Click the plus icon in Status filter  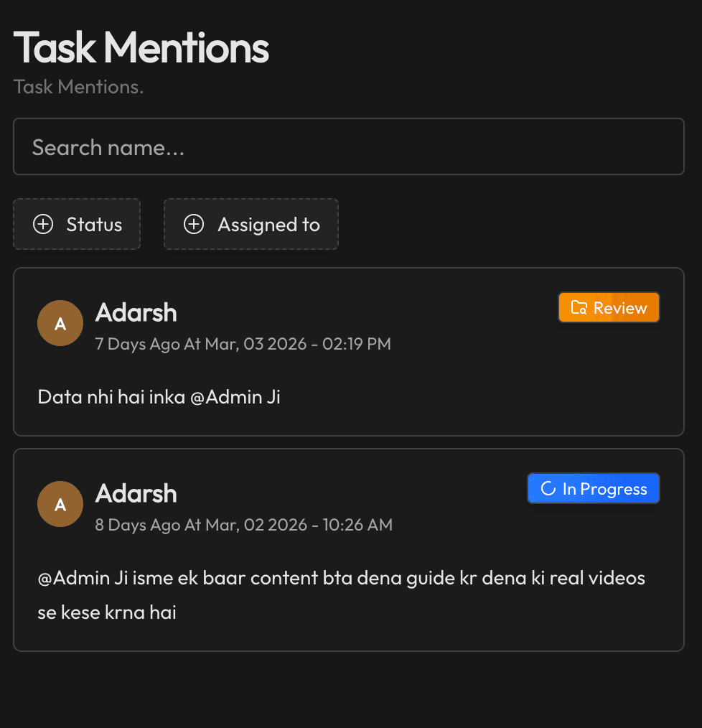pos(43,224)
